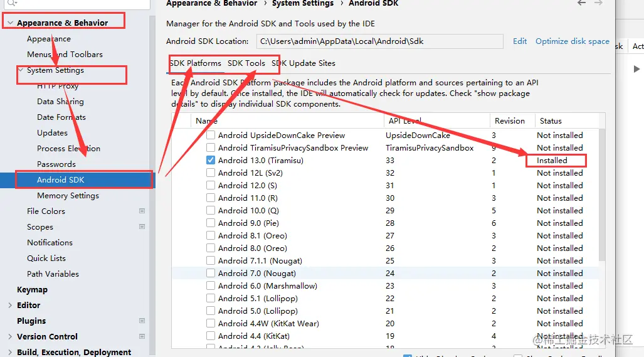Viewport: 644px width, 357px height.
Task: Click the forward navigation arrow icon
Action: 598,3
